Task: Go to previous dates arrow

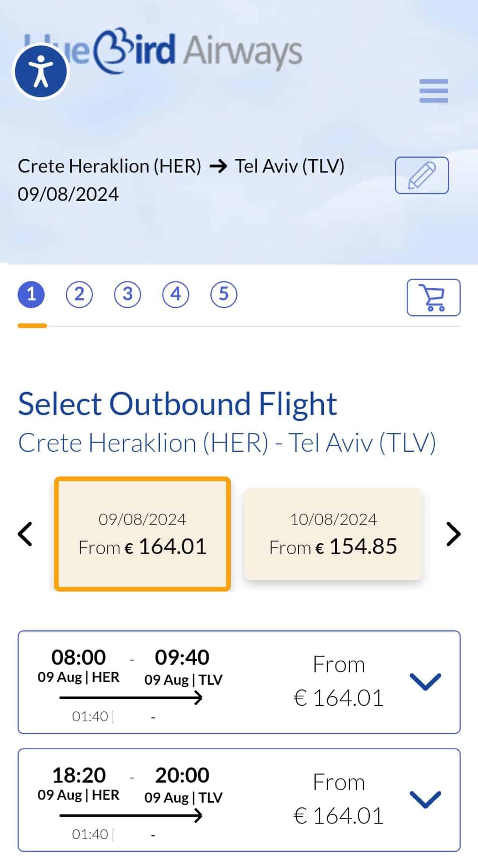Action: click(x=25, y=534)
